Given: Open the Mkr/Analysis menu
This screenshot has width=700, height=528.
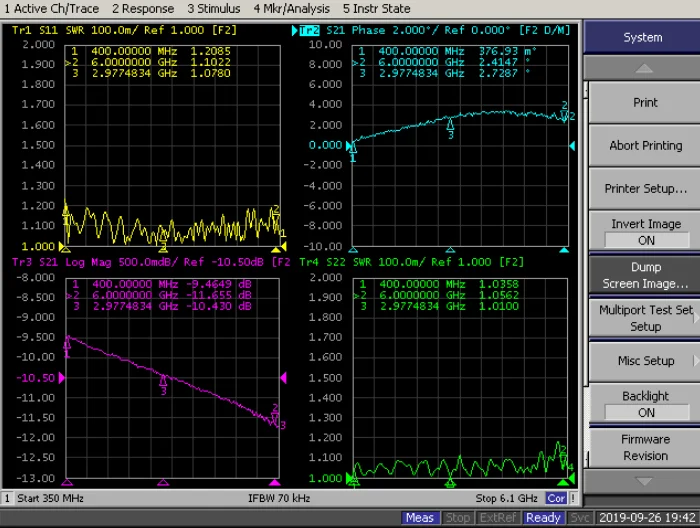Looking at the screenshot, I should tap(292, 8).
